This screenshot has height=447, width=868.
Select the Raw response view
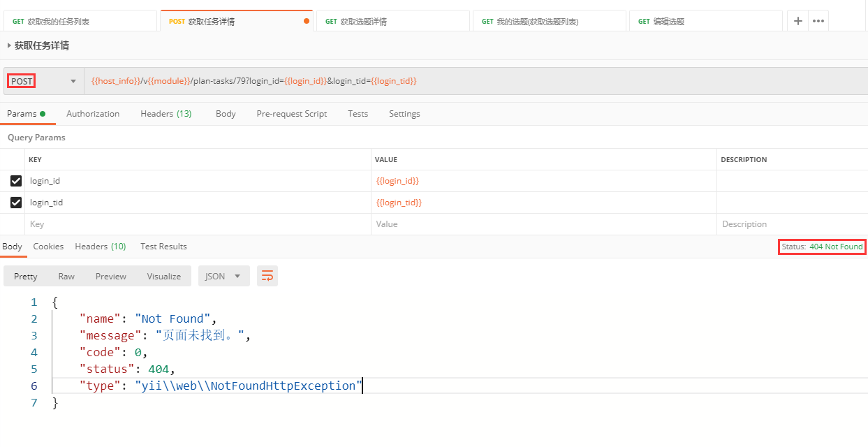tap(66, 276)
